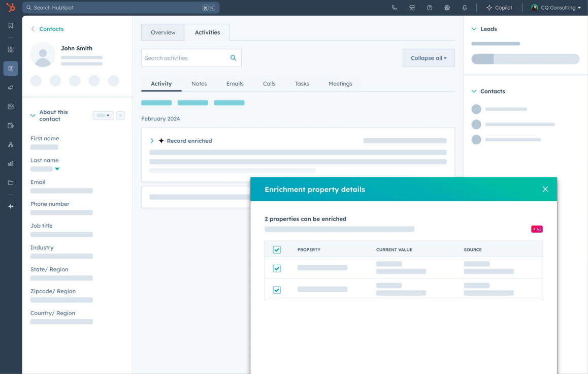The image size is (588, 374).
Task: Open the Marketing megaphone icon in sidebar
Action: click(11, 87)
